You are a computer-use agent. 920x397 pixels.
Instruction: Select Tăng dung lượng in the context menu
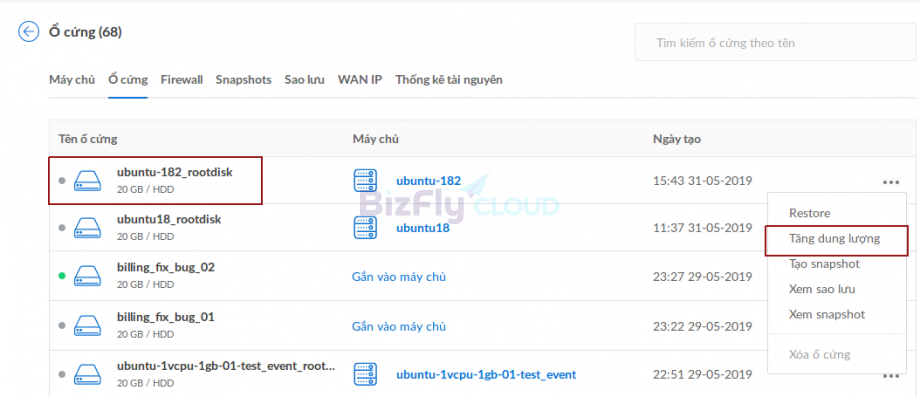(x=834, y=239)
